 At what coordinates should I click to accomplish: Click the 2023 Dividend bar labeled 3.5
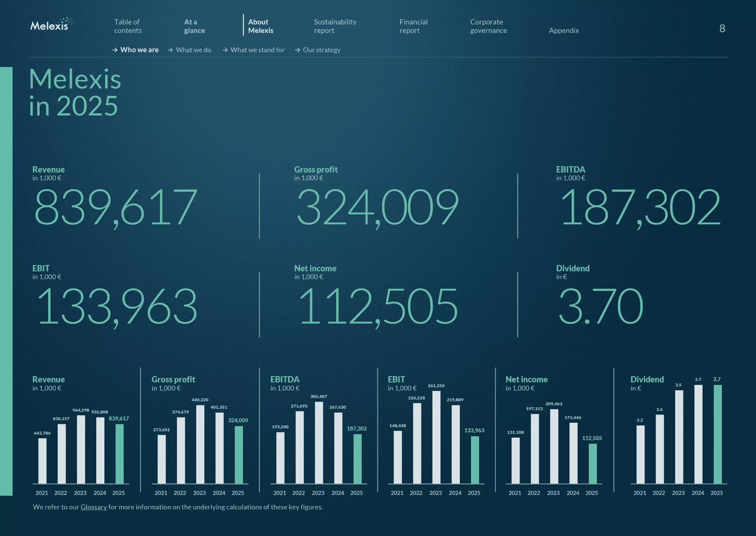tap(679, 437)
